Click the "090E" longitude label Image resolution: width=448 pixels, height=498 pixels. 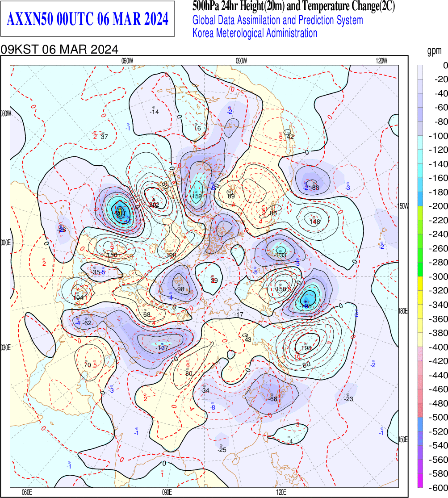point(167,493)
